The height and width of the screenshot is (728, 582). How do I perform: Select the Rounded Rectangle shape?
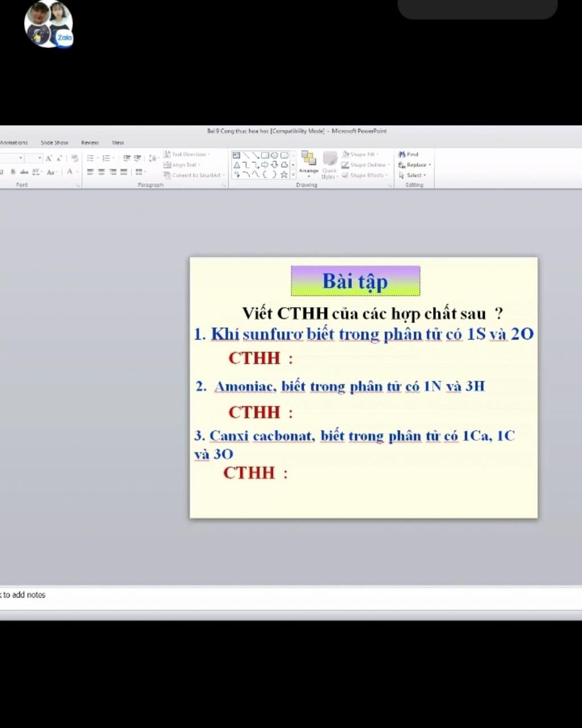click(284, 155)
